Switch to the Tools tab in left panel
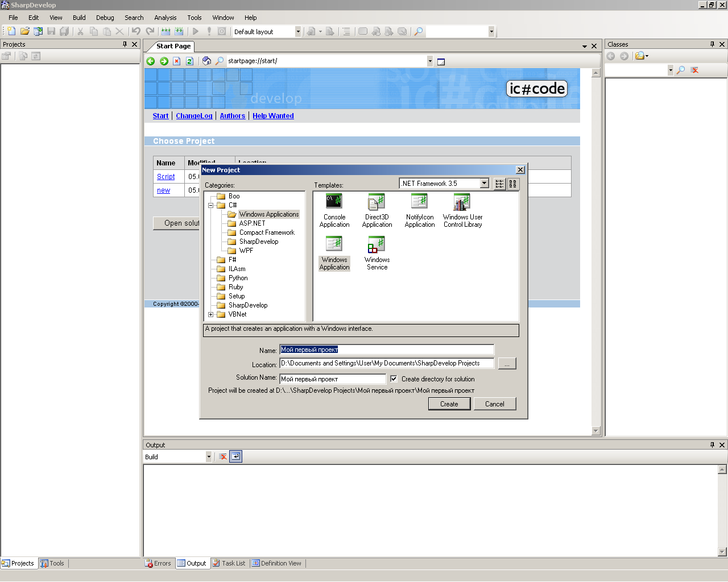Screen dimensions: 728x582 tap(52, 563)
